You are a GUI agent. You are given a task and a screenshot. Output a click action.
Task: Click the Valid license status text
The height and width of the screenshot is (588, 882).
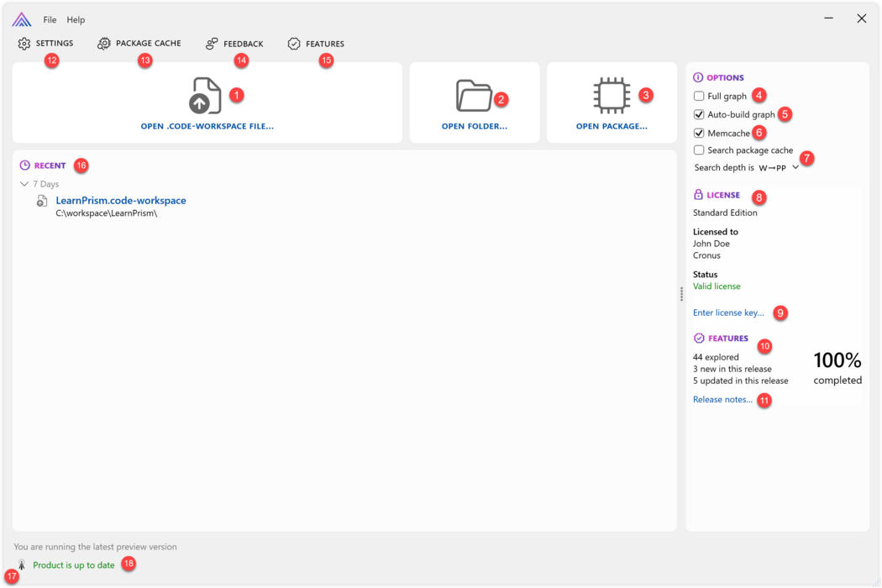pos(717,286)
